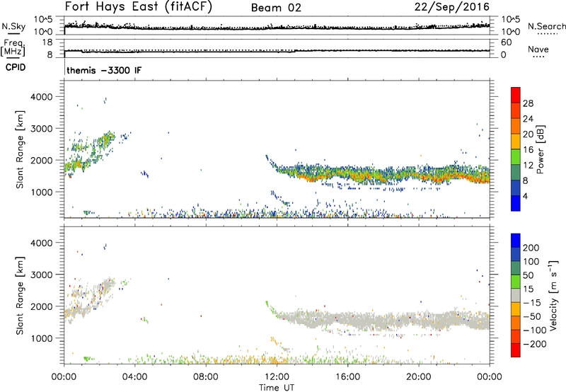
Task: Click the '16:00' time axis tick label
Action: click(347, 377)
